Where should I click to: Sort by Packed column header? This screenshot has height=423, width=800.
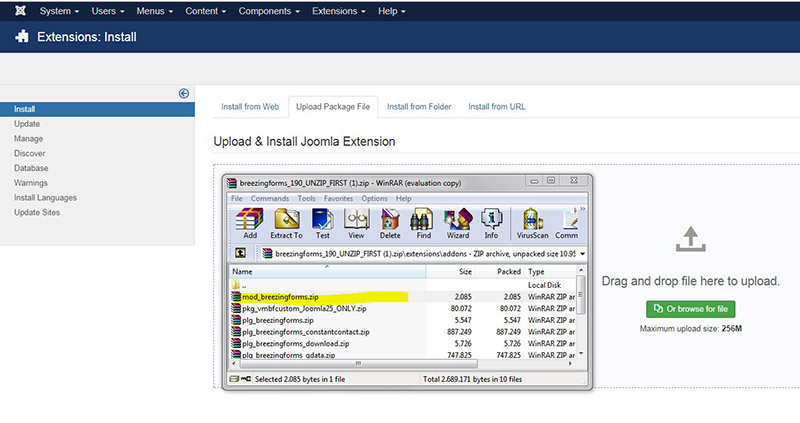click(x=499, y=271)
